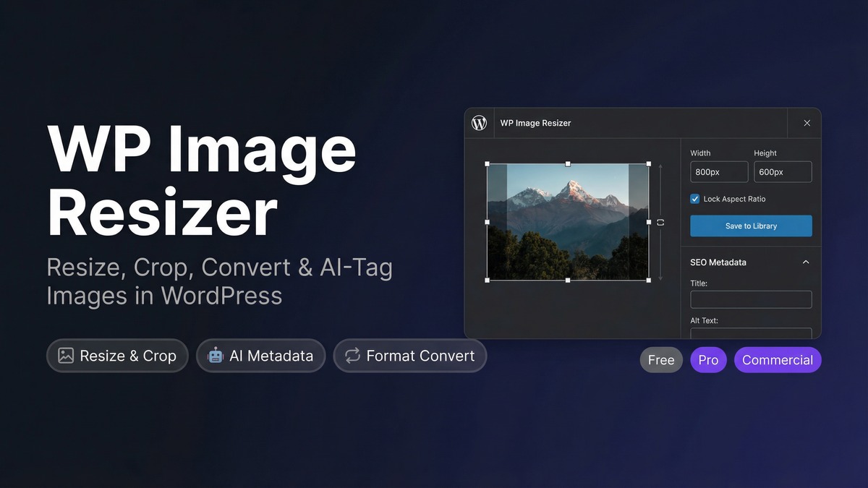Screen dimensions: 868x488
Task: Collapse the SEO Metadata section chevron
Action: click(x=806, y=262)
